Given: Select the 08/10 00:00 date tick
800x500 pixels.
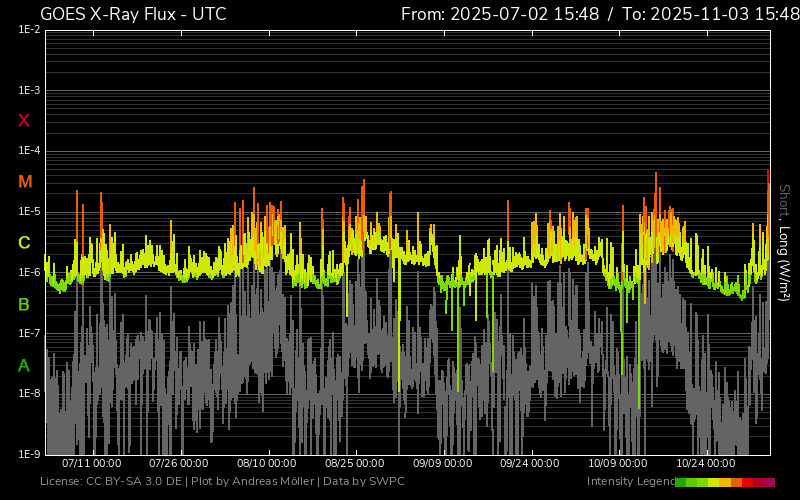Looking at the screenshot, I should click(x=266, y=464).
